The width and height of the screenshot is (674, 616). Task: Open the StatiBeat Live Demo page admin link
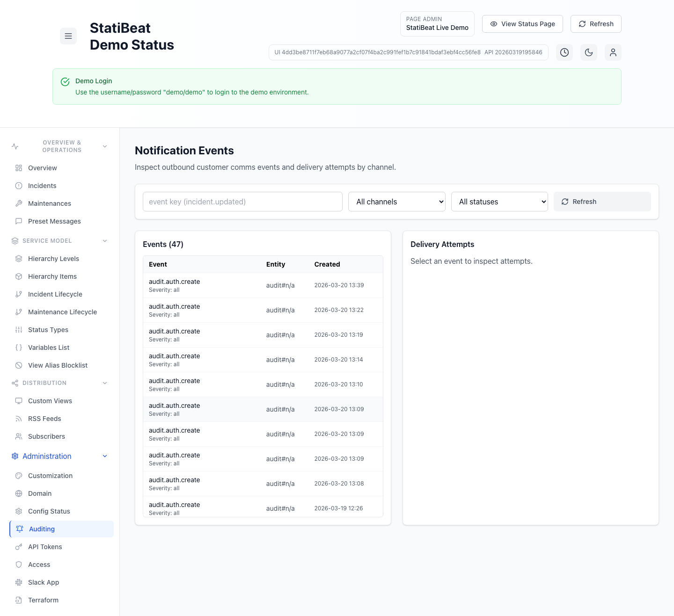point(437,24)
